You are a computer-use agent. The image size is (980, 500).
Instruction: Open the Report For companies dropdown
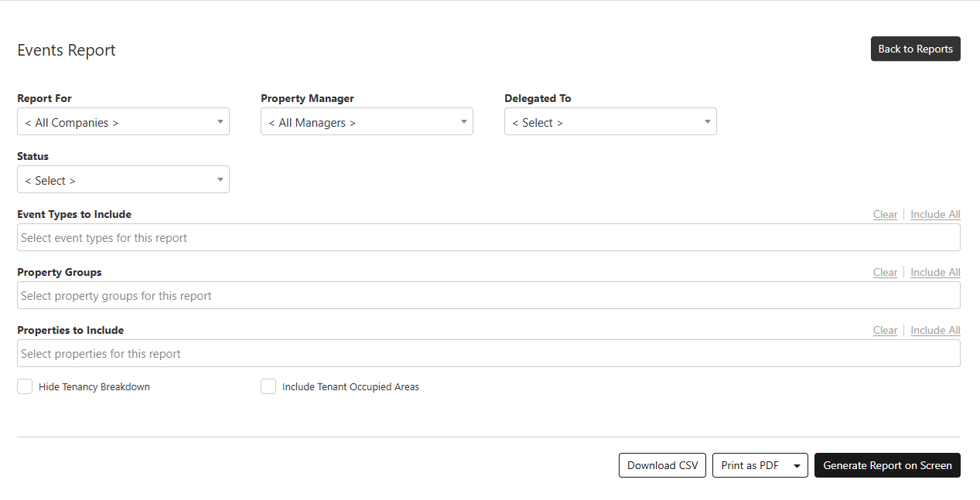click(123, 122)
